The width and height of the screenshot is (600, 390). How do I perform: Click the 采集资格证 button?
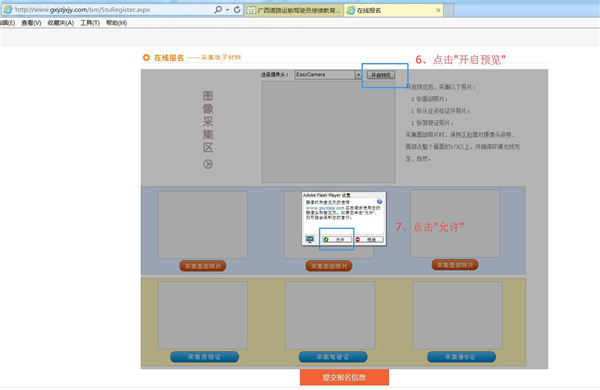point(204,357)
